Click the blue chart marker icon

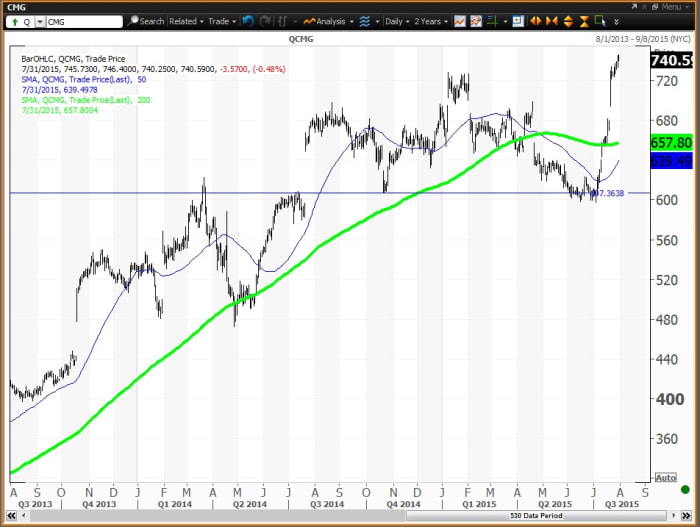tap(518, 21)
